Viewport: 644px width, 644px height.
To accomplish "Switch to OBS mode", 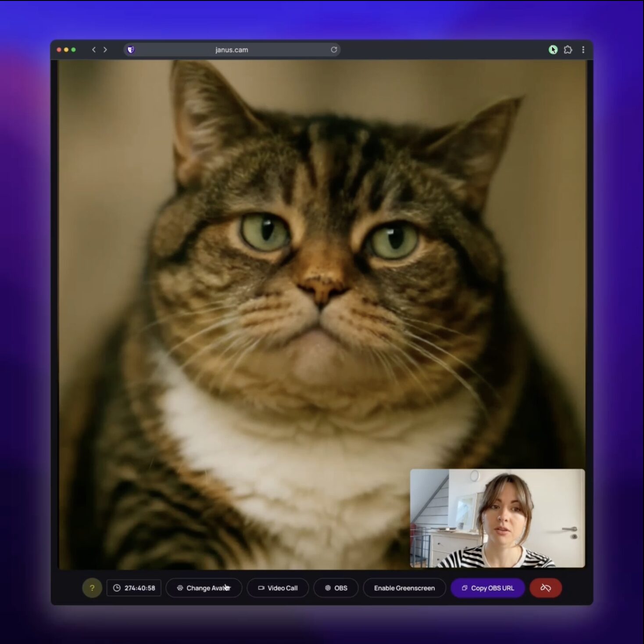I will [336, 588].
